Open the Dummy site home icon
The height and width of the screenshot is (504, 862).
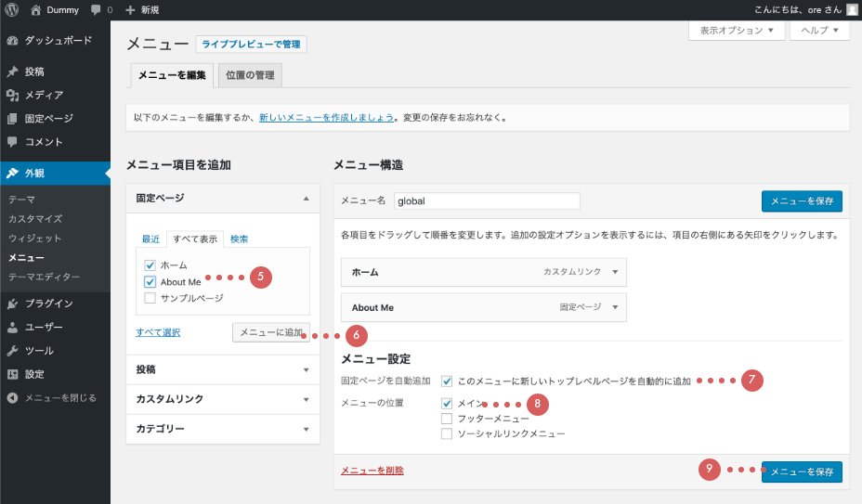(x=36, y=9)
